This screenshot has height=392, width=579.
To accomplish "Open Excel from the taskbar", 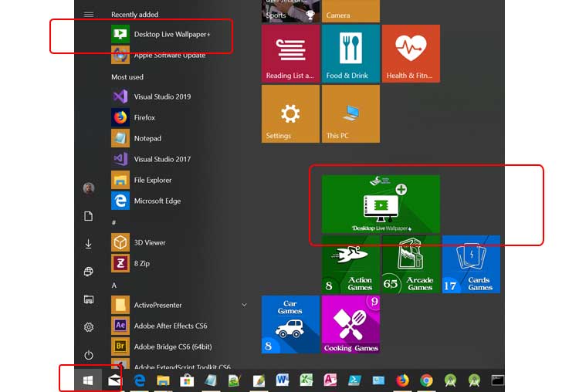I will (x=306, y=380).
